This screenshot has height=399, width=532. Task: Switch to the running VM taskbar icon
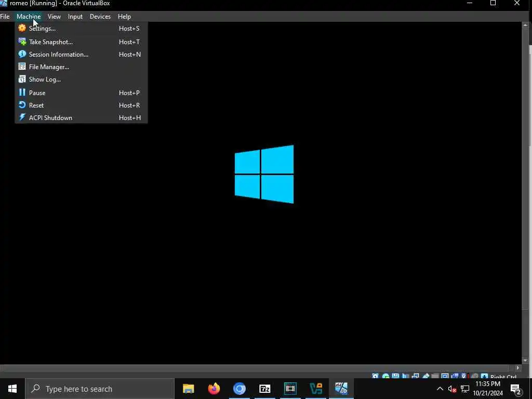pos(341,389)
